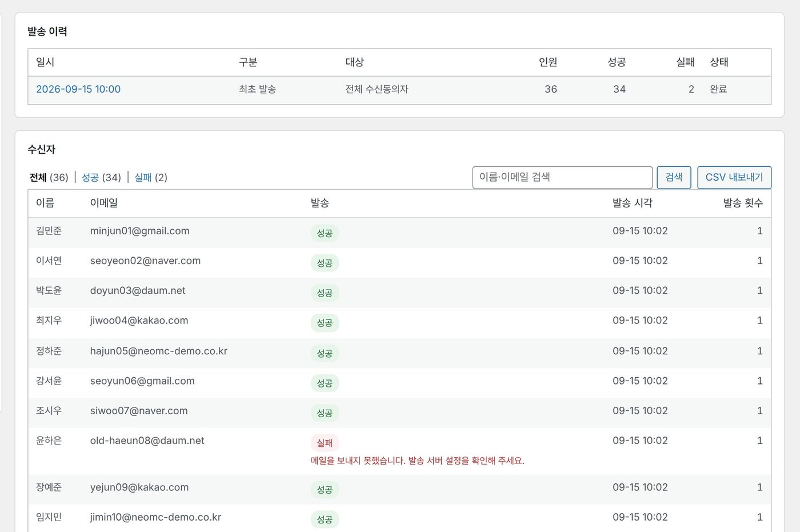
Task: Select the minjun01@gmail.com email cell
Action: pyautogui.click(x=139, y=231)
